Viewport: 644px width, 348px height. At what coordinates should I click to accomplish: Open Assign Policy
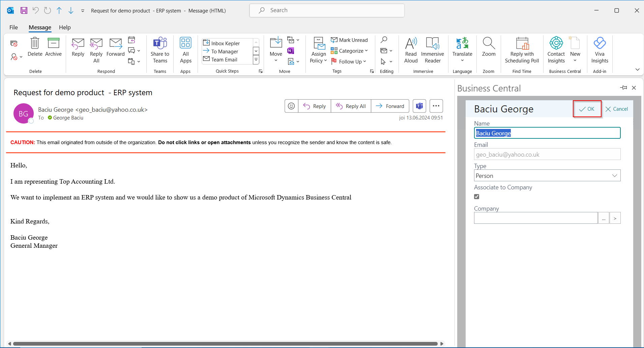[x=318, y=50]
